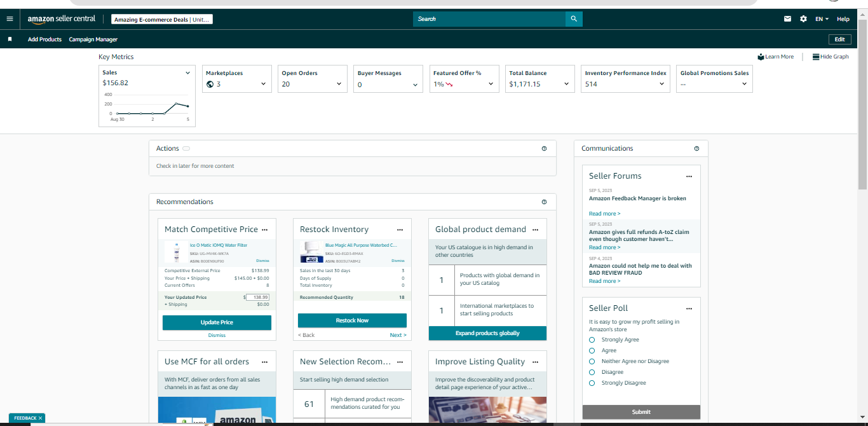Click the Marketplaces globe icon
868x426 pixels.
pyautogui.click(x=210, y=84)
